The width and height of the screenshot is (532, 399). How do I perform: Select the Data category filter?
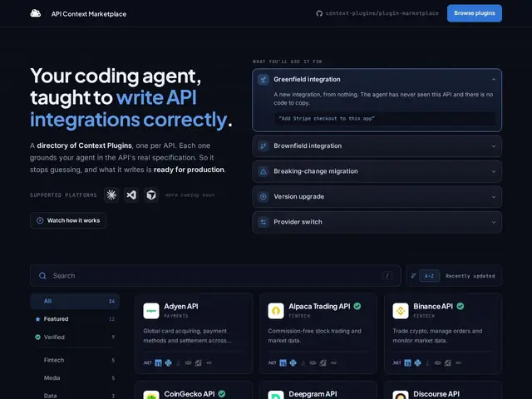coord(75,396)
